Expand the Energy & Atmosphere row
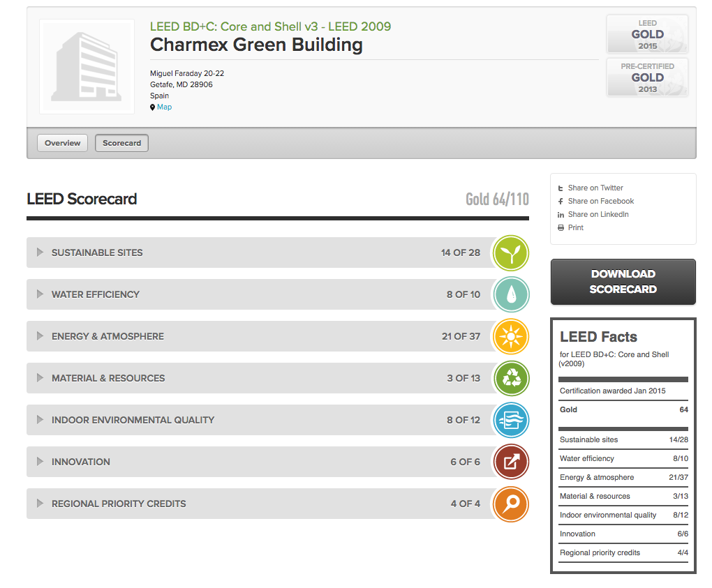The height and width of the screenshot is (588, 712). coord(40,336)
